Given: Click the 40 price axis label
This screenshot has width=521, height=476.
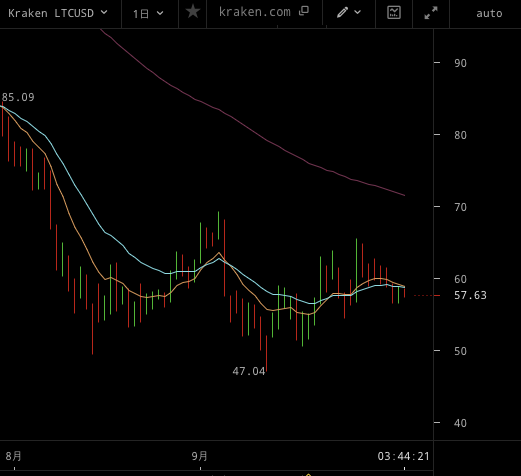Looking at the screenshot, I should 460,423.
